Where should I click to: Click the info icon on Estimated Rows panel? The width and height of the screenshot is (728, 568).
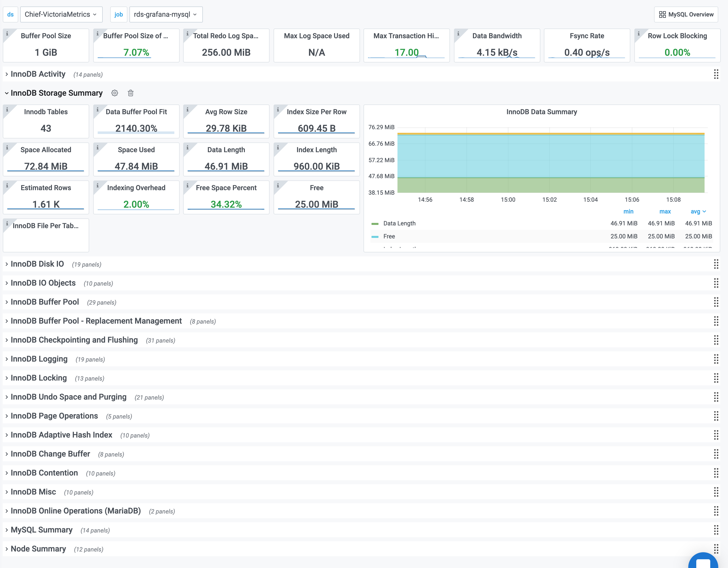tap(7, 185)
